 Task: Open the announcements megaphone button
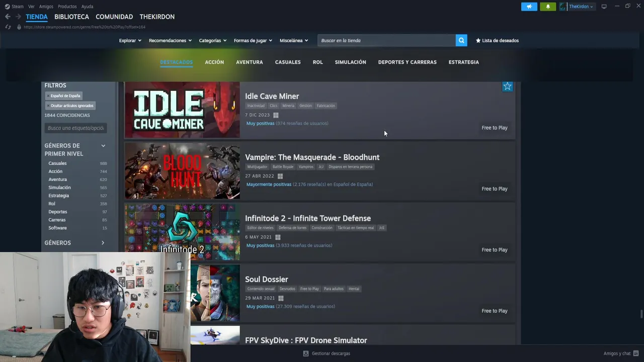529,7
